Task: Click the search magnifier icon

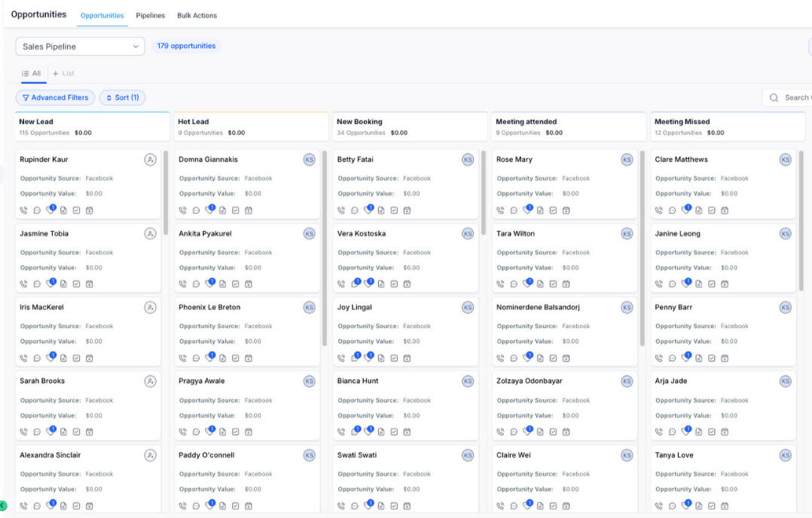Action: click(774, 98)
